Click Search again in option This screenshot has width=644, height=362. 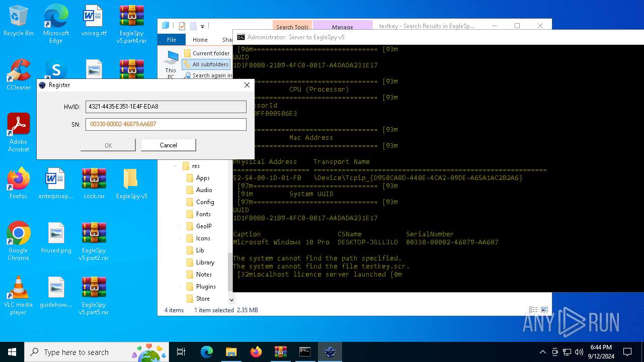208,75
